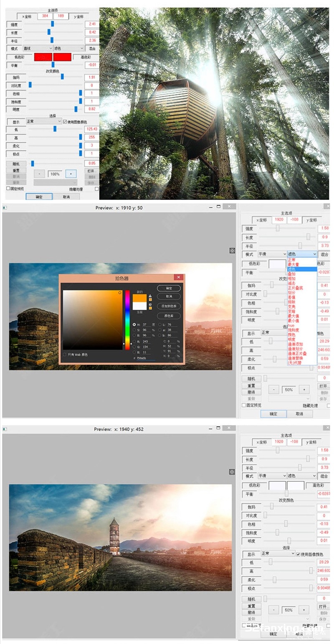Image resolution: width=334 pixels, height=644 pixels.
Task: Choose 最大量 in the blend mode list
Action: [x=302, y=264]
